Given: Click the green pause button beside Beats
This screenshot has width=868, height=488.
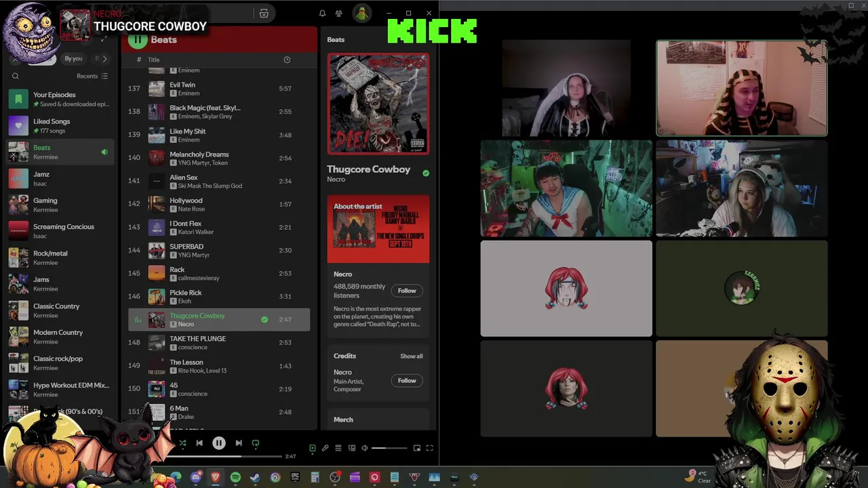Looking at the screenshot, I should [138, 39].
